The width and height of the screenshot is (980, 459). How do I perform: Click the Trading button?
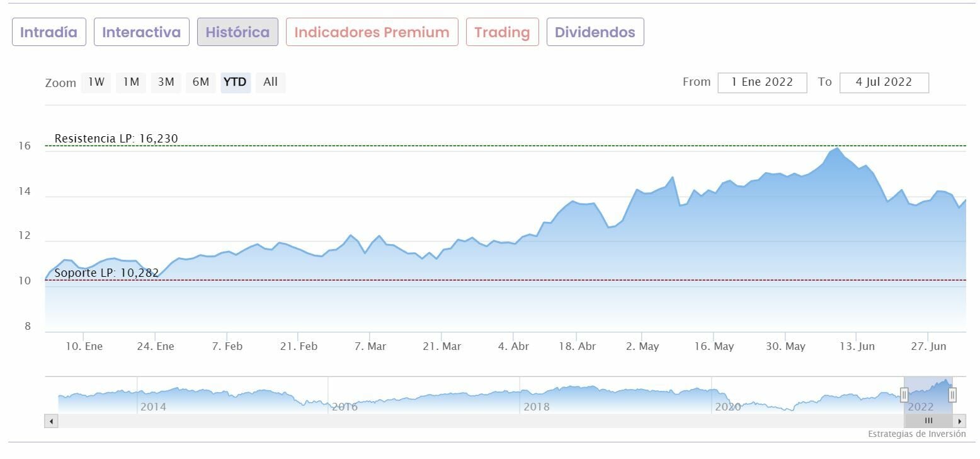[502, 32]
